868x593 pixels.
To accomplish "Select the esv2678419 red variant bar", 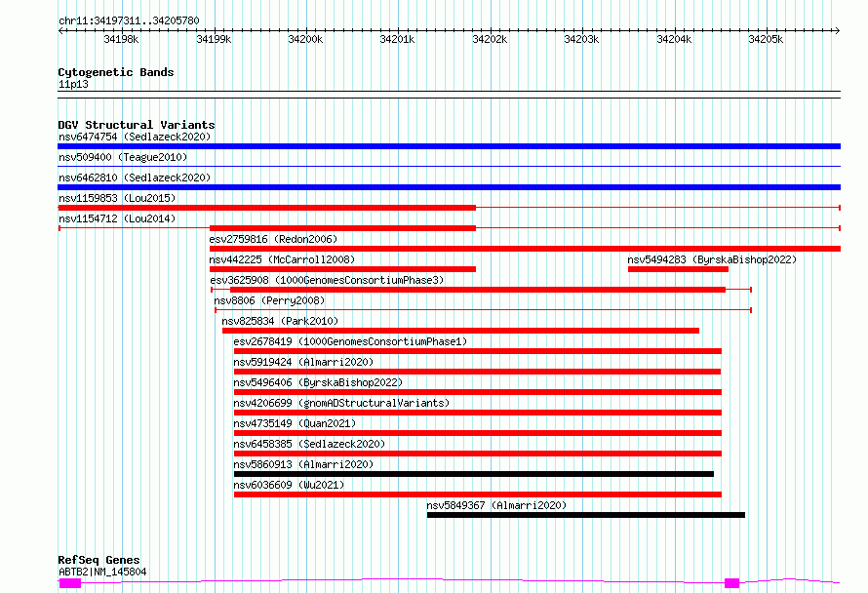I will tap(478, 351).
